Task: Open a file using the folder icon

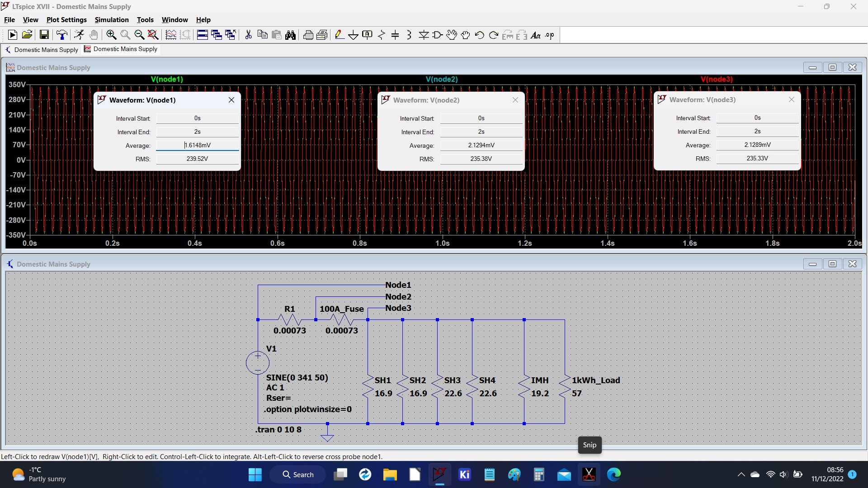Action: [27, 35]
